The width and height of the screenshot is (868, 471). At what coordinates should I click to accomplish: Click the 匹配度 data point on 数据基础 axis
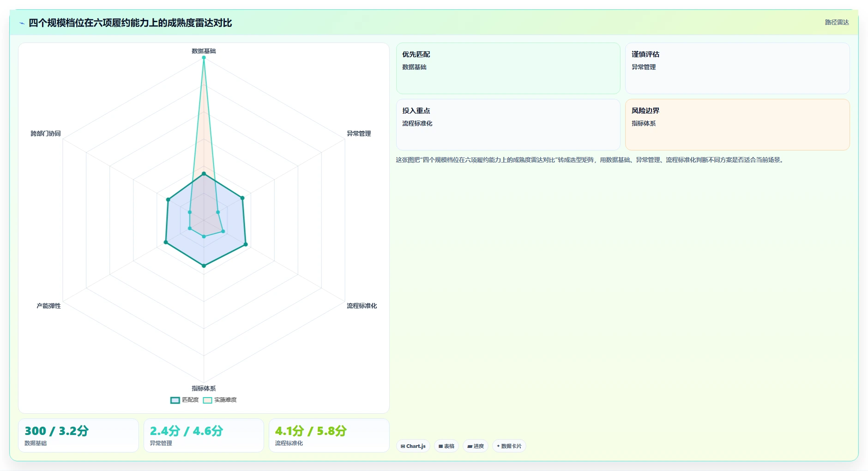(204, 174)
